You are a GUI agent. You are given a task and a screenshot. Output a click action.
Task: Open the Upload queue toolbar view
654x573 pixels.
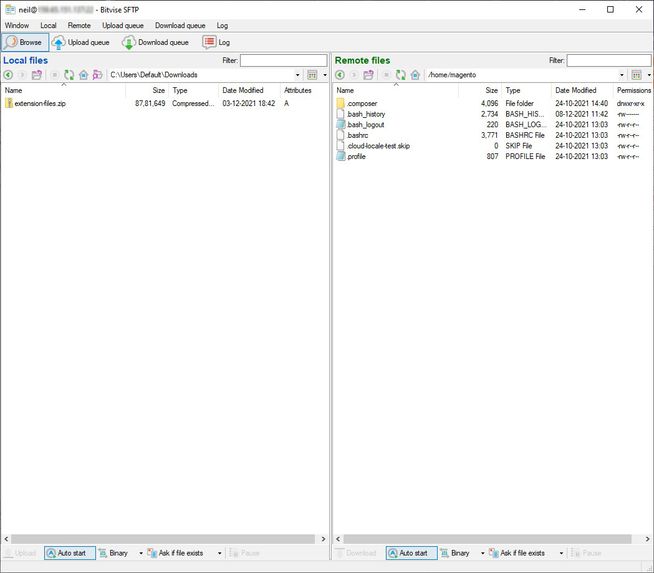[81, 43]
